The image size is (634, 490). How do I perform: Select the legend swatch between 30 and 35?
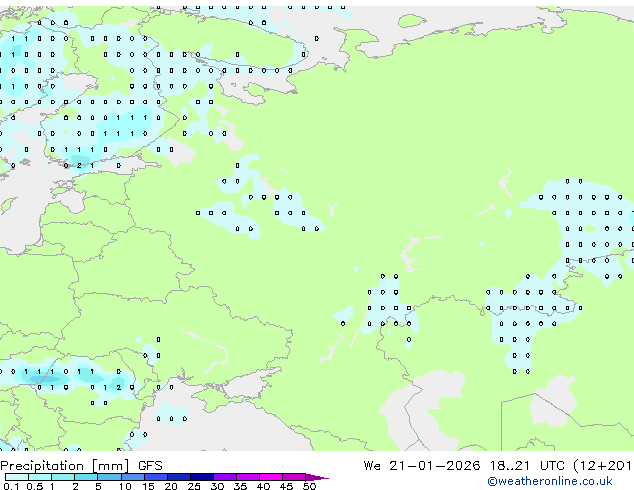click(225, 477)
